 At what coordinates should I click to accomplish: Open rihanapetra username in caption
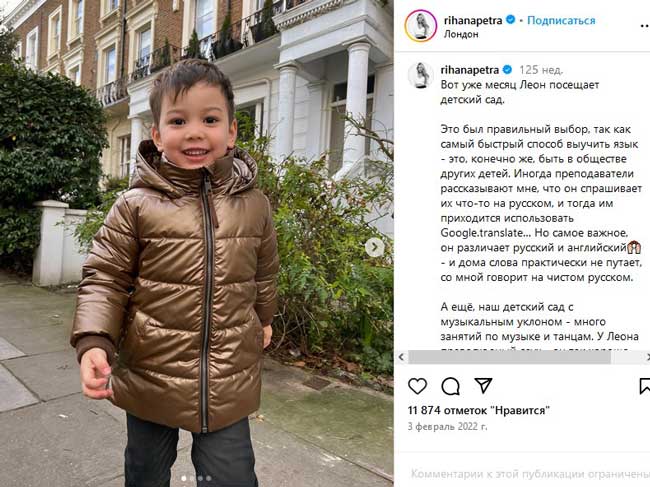pyautogui.click(x=470, y=70)
